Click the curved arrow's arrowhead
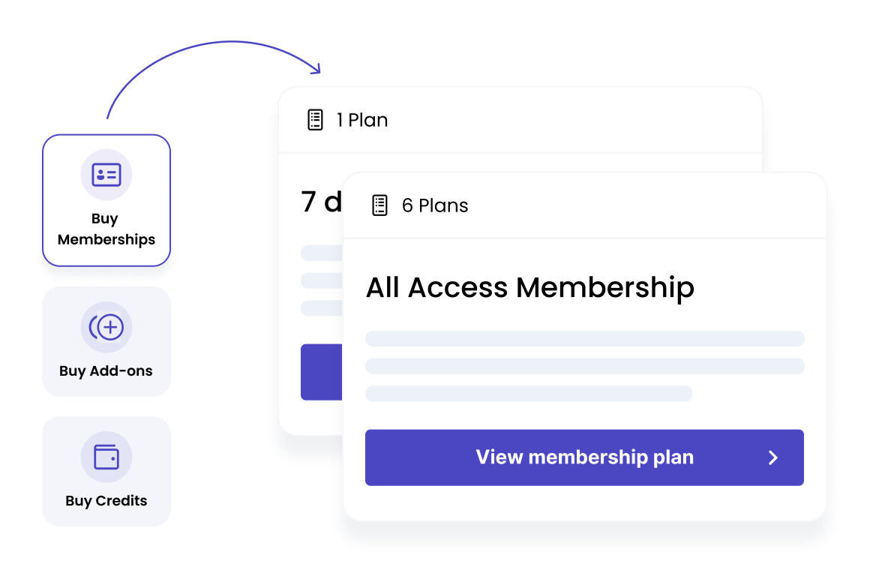The width and height of the screenshot is (885, 588). pyautogui.click(x=316, y=70)
